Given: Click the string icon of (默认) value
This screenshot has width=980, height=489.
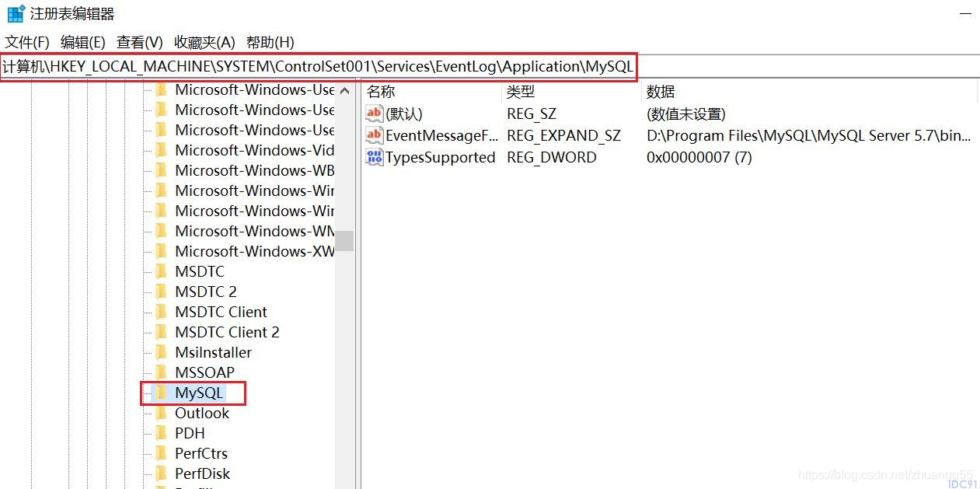Looking at the screenshot, I should (x=375, y=114).
